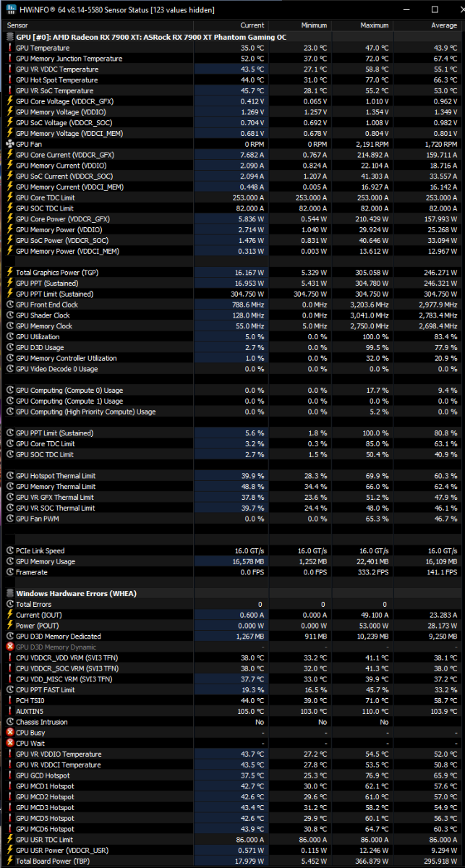Click the fan icon beside GPU Fan
This screenshot has height=868, width=465.
tap(10, 144)
